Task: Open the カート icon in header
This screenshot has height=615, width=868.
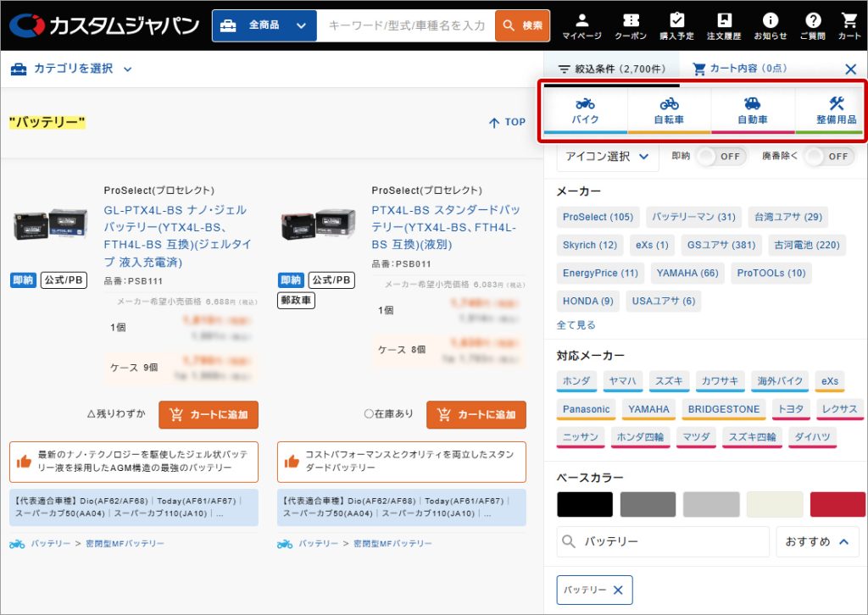Action: pyautogui.click(x=849, y=26)
